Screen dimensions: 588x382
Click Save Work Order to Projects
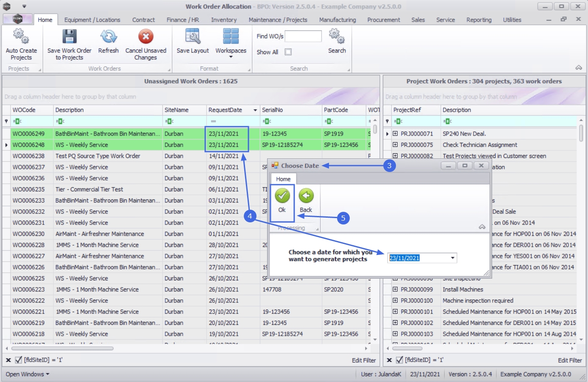pos(70,45)
